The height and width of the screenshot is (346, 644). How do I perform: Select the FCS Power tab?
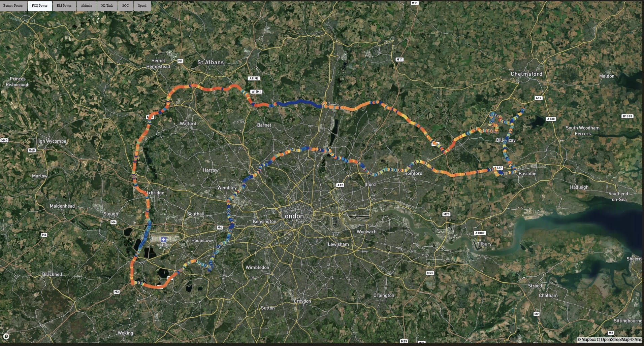pos(40,6)
